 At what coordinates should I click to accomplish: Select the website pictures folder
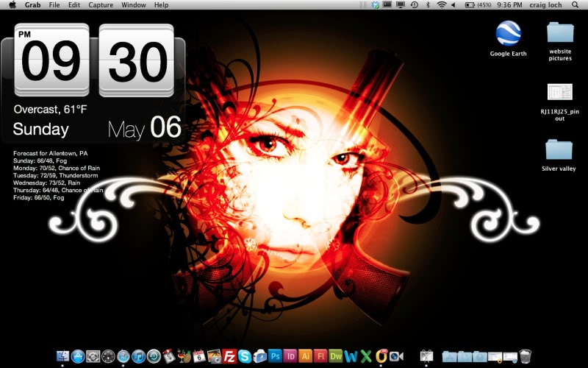click(x=560, y=41)
